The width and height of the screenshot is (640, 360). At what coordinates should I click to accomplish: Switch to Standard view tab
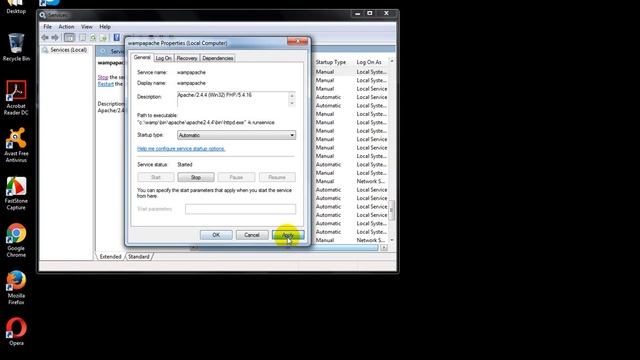(139, 256)
